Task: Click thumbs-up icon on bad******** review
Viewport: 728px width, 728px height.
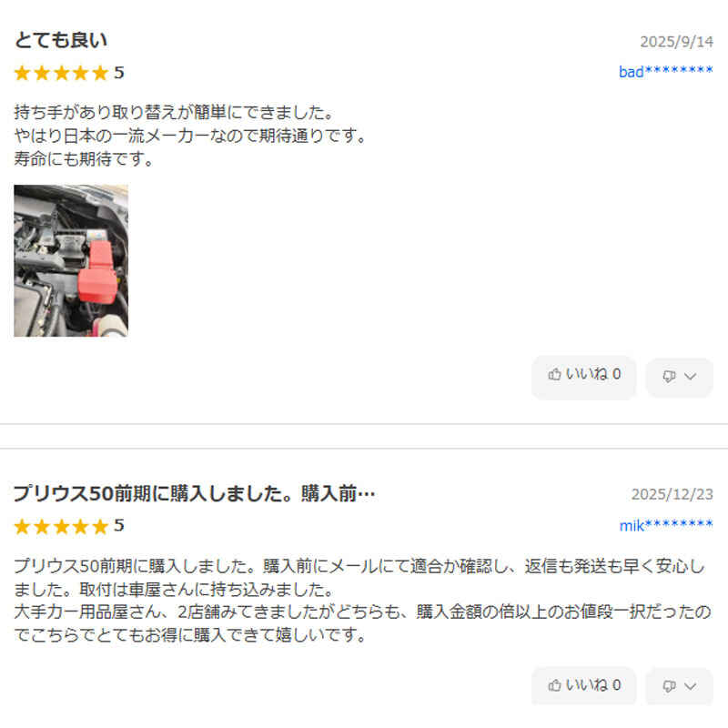Action: pyautogui.click(x=554, y=374)
